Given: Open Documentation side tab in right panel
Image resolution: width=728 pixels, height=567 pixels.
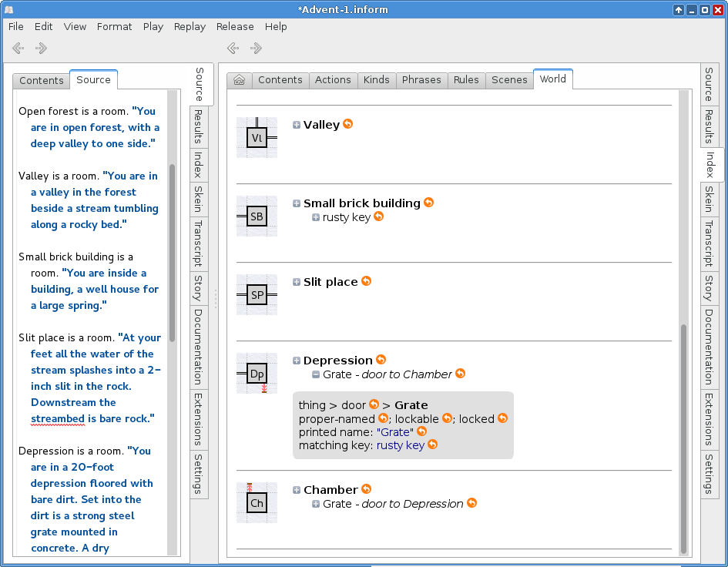Looking at the screenshot, I should coord(710,347).
